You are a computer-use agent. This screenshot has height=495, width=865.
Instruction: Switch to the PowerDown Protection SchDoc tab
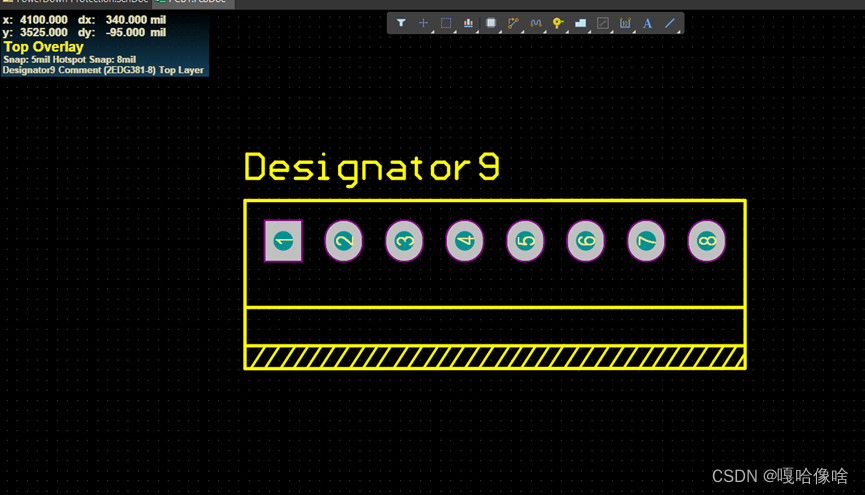(x=76, y=2)
